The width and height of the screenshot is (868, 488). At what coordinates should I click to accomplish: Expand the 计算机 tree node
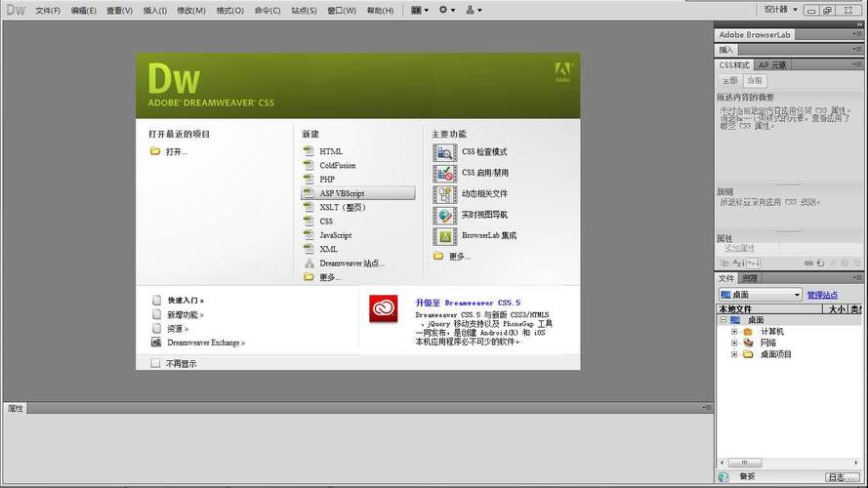tap(734, 332)
